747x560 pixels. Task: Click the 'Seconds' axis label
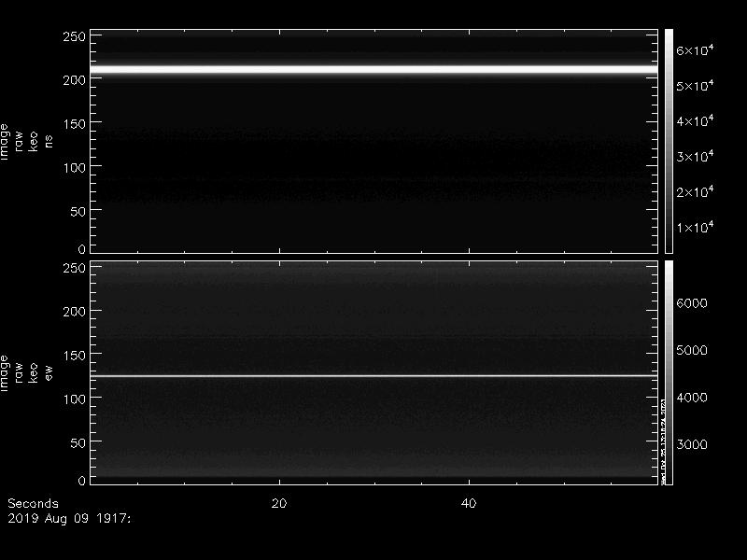tap(33, 503)
